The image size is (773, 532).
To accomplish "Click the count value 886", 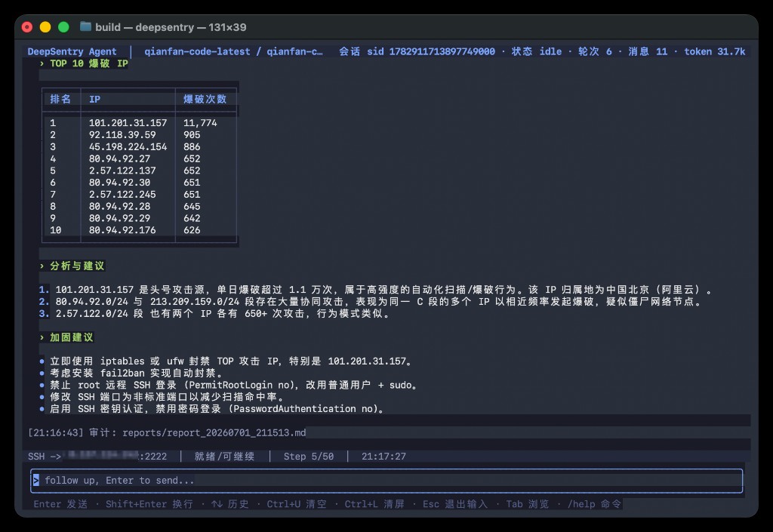I will 192,147.
